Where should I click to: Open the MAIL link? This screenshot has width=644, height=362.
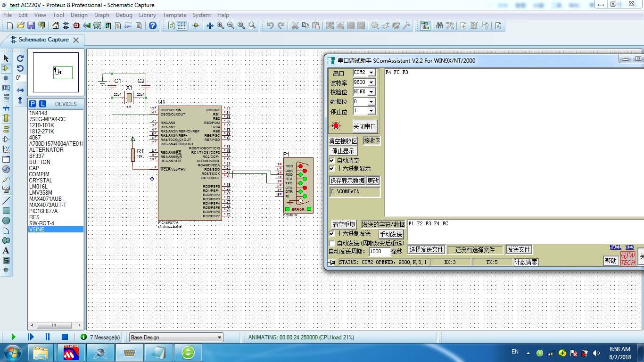(615, 247)
